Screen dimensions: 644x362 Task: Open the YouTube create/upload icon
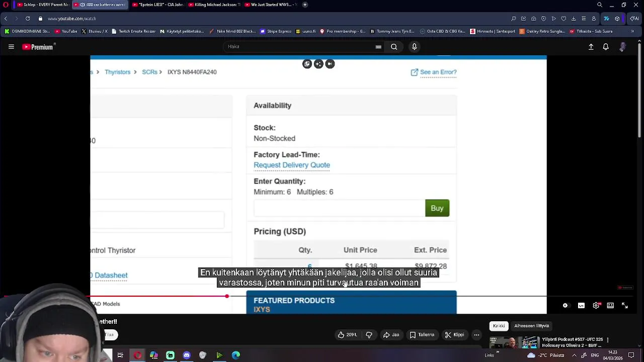591,47
